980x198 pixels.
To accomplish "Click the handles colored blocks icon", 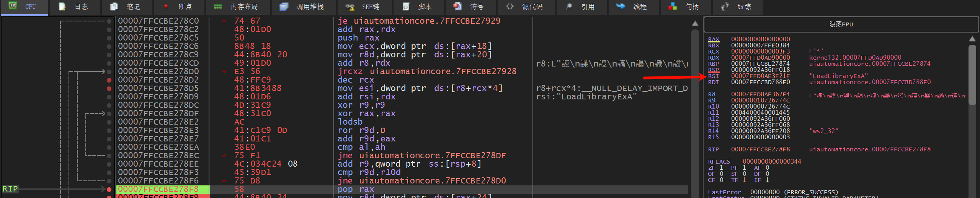I will point(673,6).
